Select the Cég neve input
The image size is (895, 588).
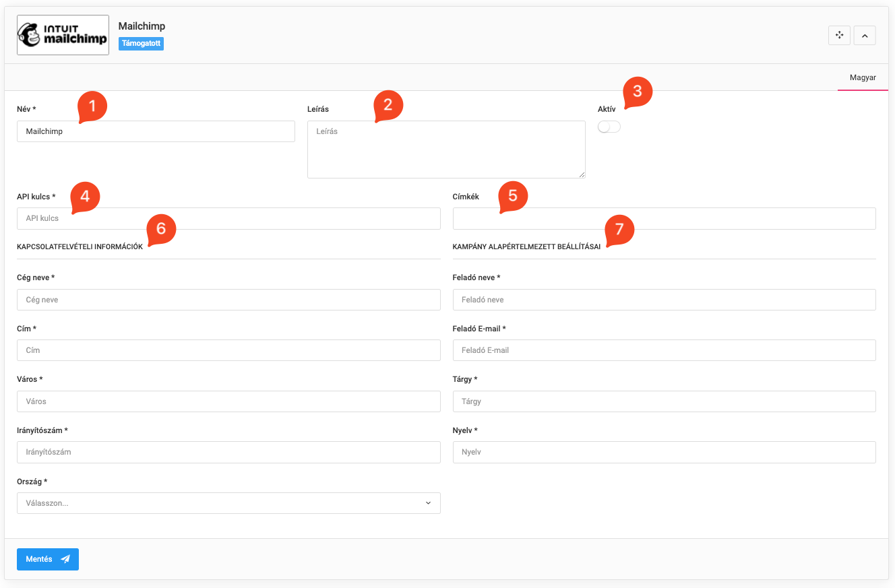(x=228, y=300)
